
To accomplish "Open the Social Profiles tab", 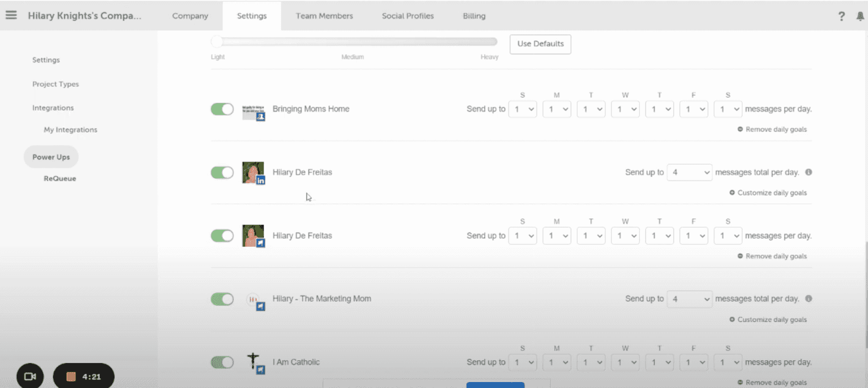I will pos(407,16).
